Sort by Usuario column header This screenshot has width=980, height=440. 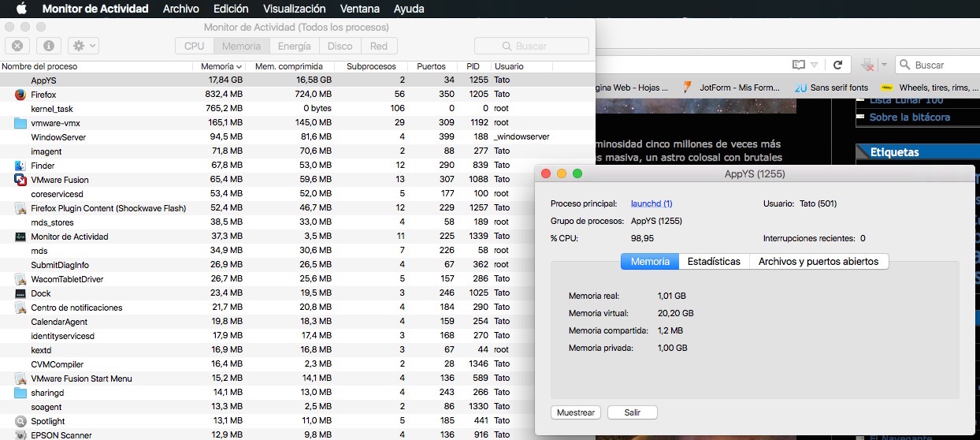coord(543,66)
